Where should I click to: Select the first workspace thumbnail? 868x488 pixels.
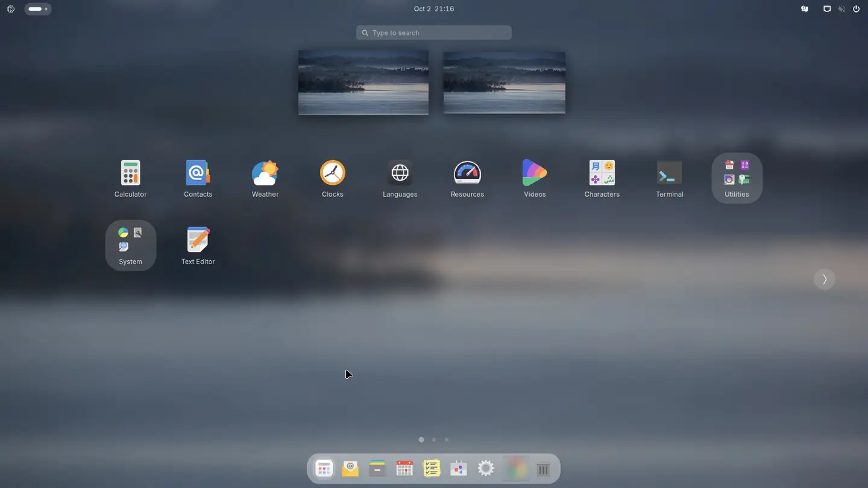(363, 83)
